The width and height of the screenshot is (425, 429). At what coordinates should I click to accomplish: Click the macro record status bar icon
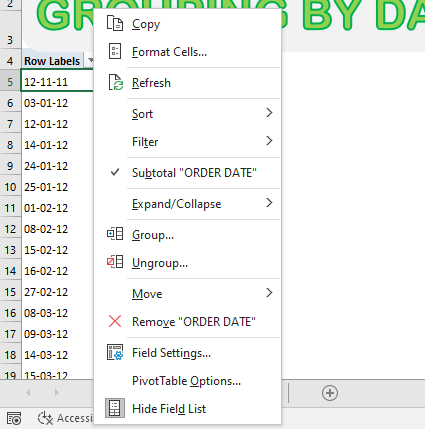pos(14,418)
